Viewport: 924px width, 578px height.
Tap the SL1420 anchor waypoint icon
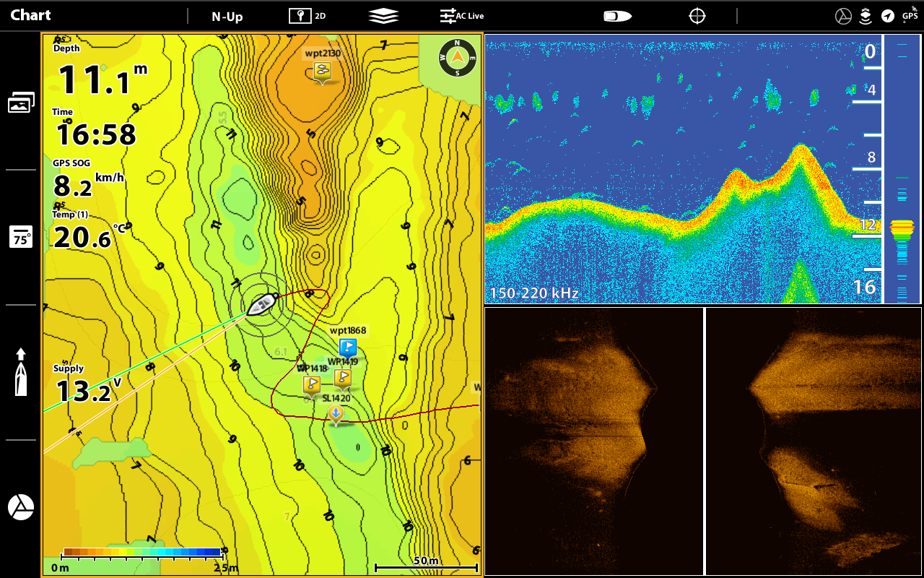click(x=335, y=414)
